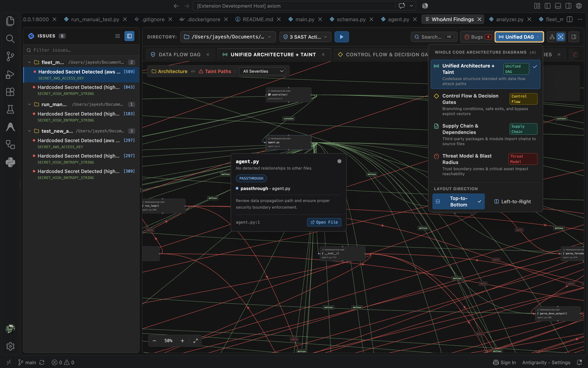Viewport: 588px width, 368px height.
Task: Open the 3 SAST Acti... dropdown
Action: (305, 37)
